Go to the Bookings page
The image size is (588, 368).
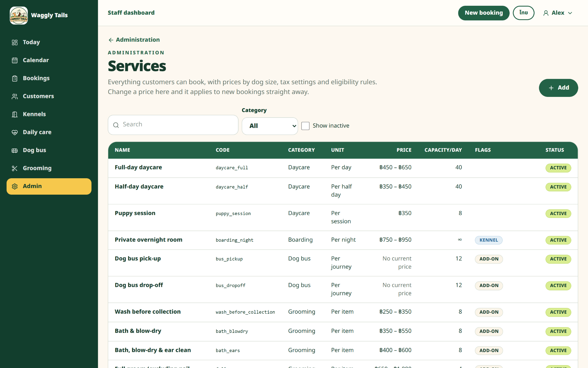click(49, 78)
